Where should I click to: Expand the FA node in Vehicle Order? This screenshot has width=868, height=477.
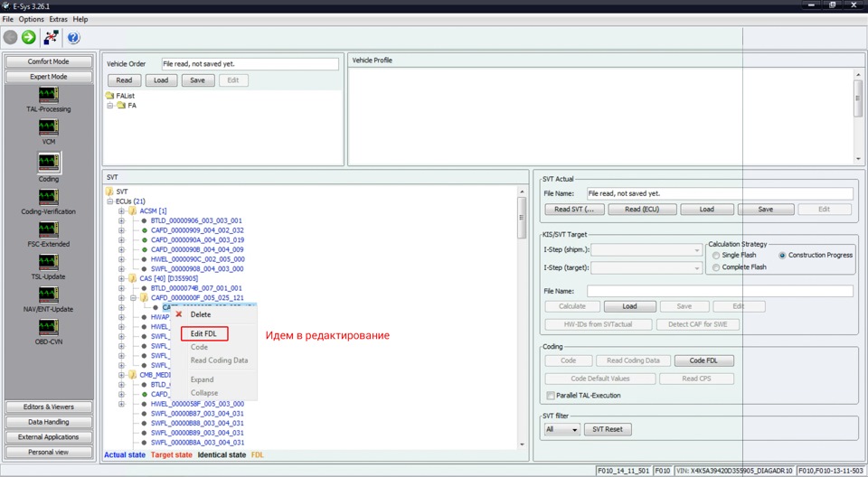(110, 105)
